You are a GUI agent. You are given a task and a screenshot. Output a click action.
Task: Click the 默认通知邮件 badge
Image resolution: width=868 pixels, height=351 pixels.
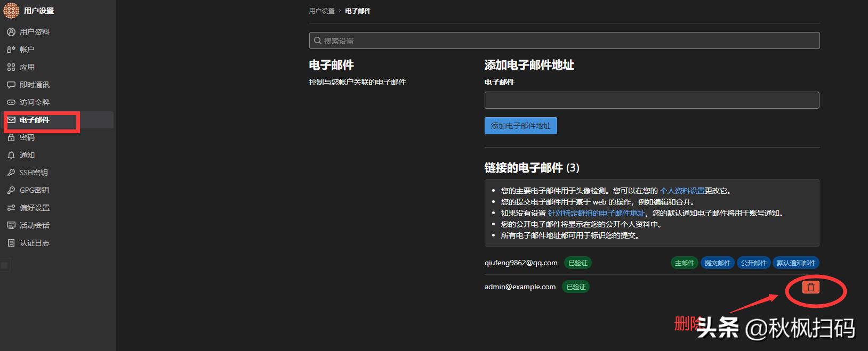796,263
